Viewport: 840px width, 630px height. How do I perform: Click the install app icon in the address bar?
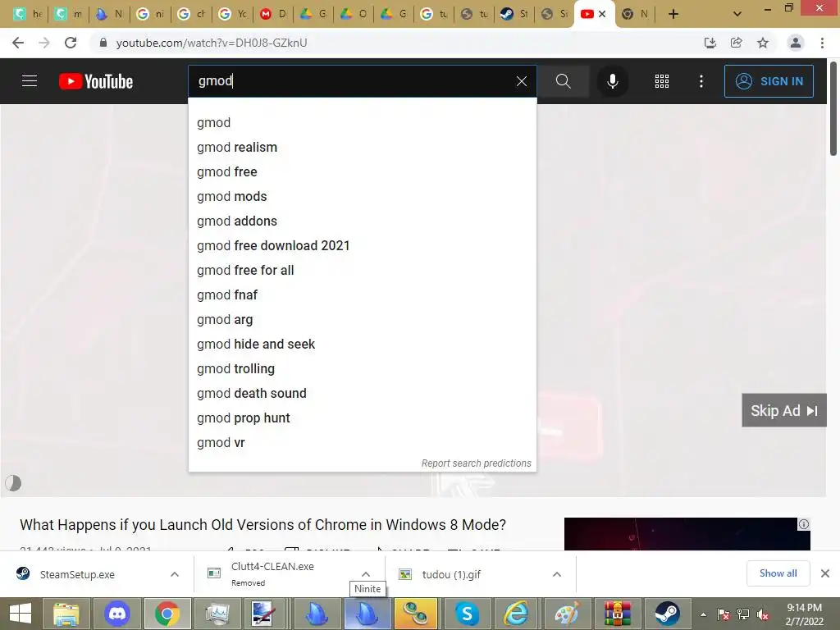point(710,43)
